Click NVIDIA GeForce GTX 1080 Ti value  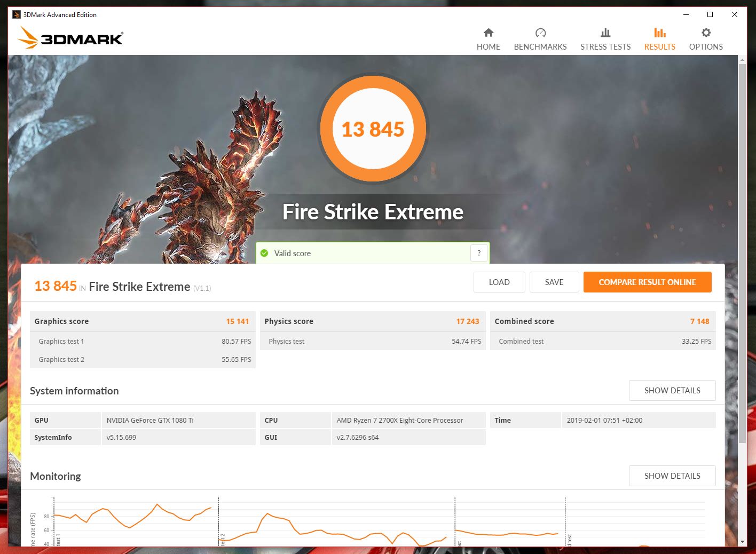150,420
